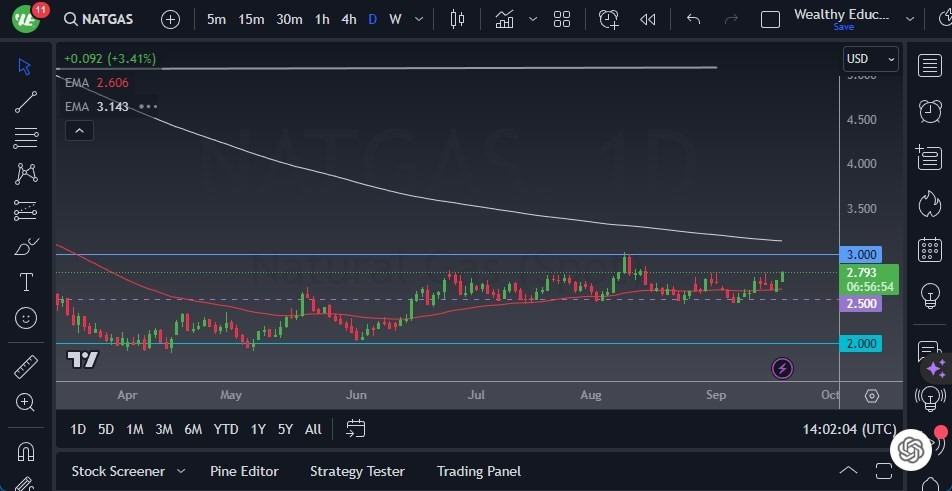
Task: Open the alerts alarm clock panel
Action: tap(929, 110)
